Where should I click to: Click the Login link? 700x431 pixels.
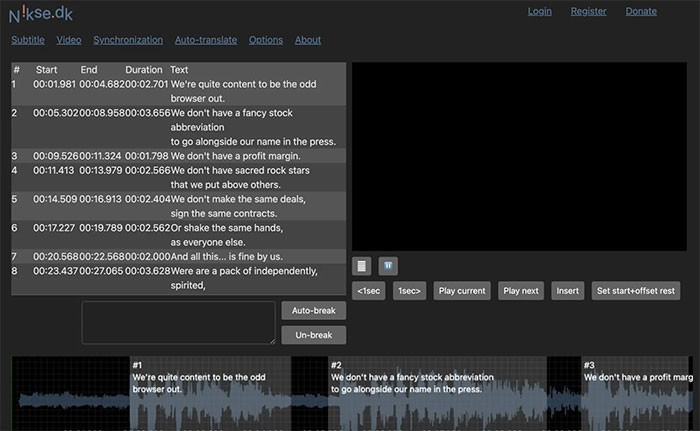539,11
